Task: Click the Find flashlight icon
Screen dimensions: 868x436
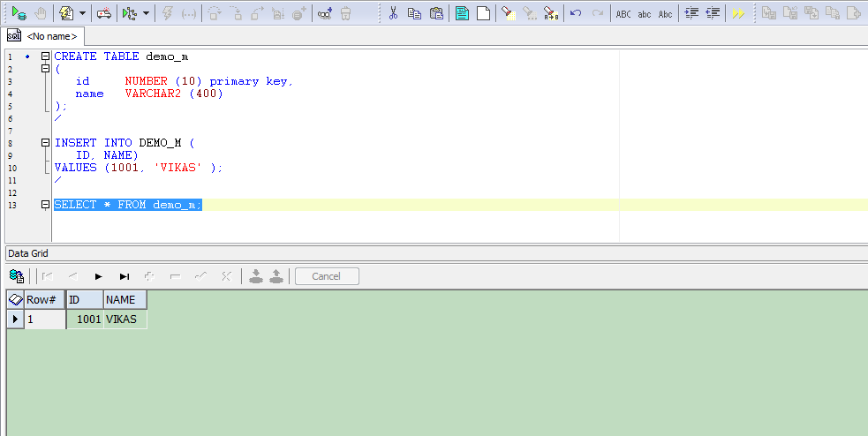Action: pyautogui.click(x=508, y=13)
